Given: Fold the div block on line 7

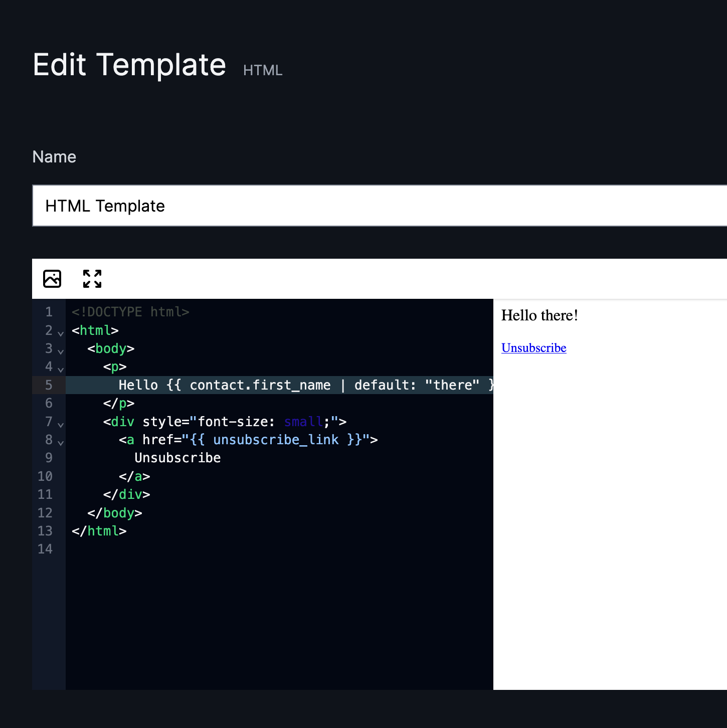Looking at the screenshot, I should point(61,424).
